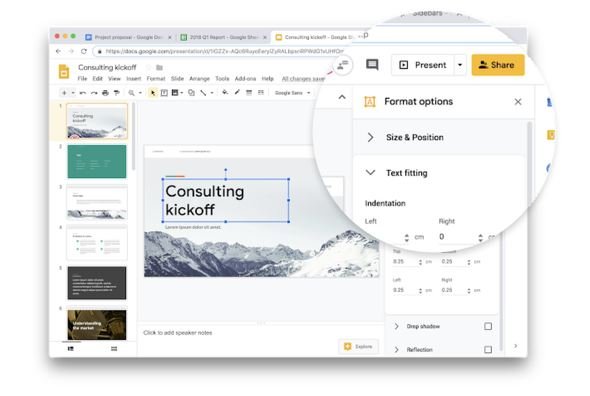Click the Right indentation stepper arrows
This screenshot has height=396, width=590.
click(481, 238)
